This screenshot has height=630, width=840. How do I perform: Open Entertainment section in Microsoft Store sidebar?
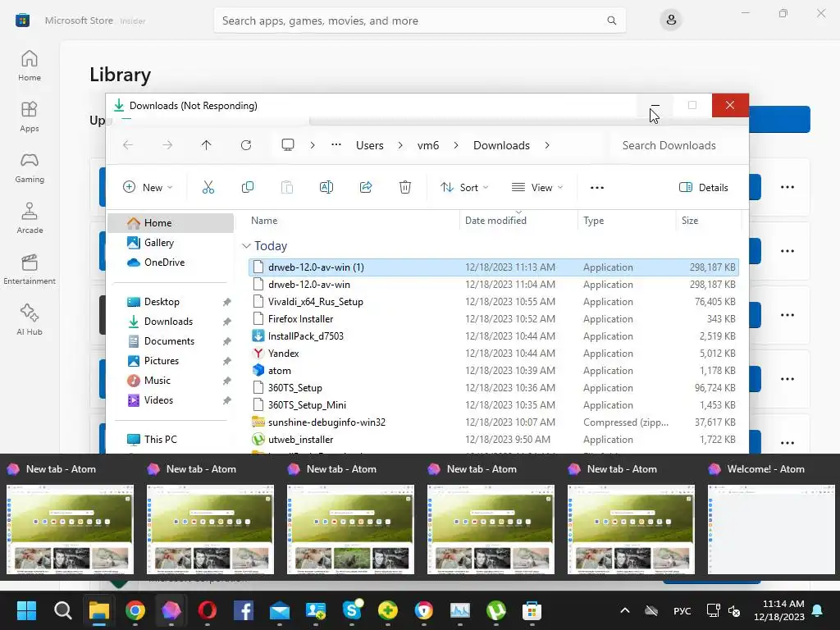pos(30,269)
